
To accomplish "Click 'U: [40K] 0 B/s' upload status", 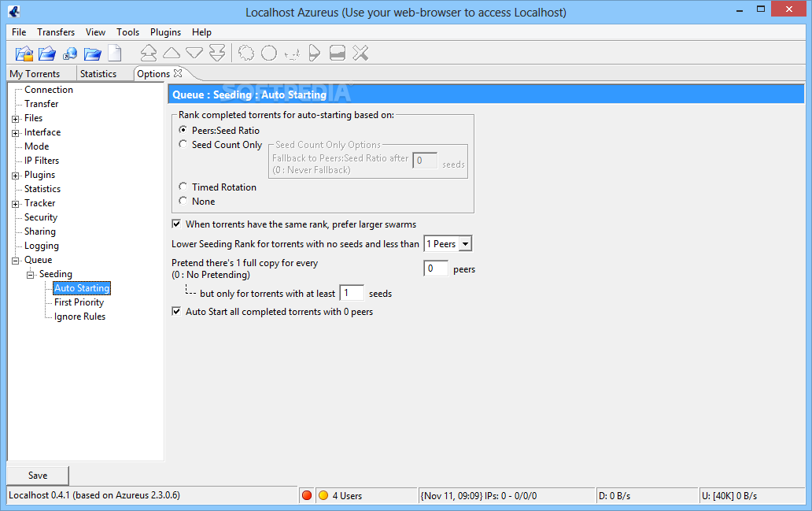I will 729,495.
